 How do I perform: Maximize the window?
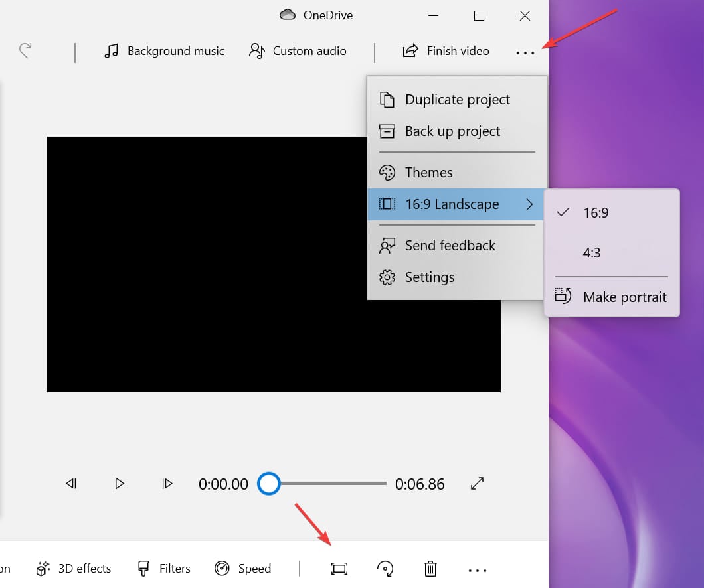click(x=479, y=16)
